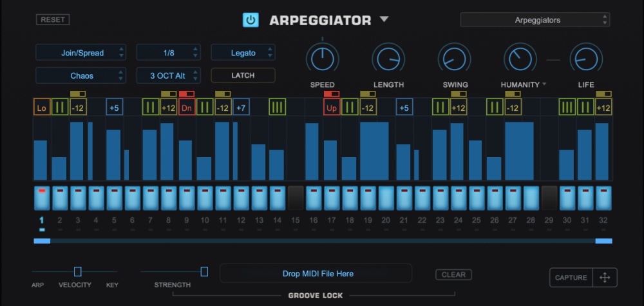
Task: Toggle the Arpeggiator power button
Action: coord(251,20)
